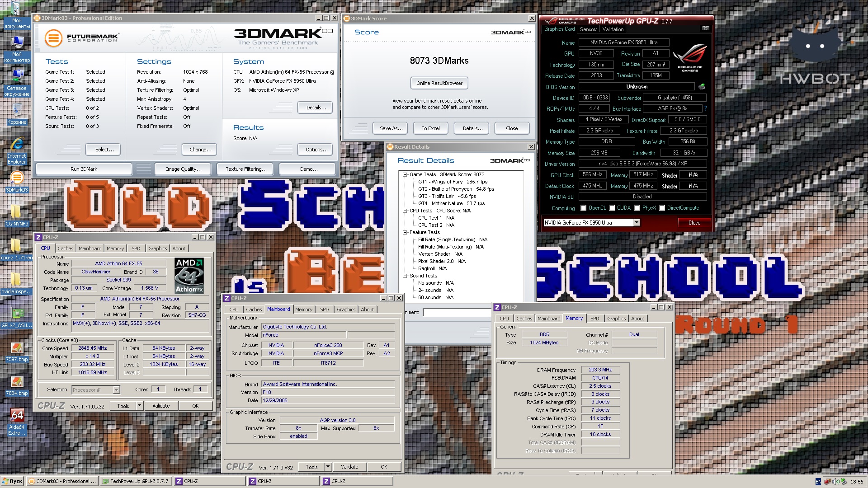Collapse the CPU Tests tree node
The image size is (868, 488).
click(x=405, y=211)
